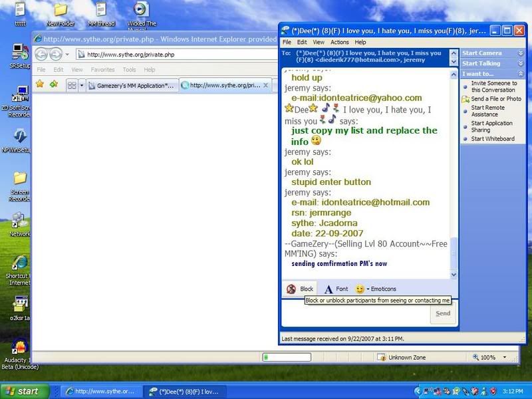Click the chat history scroll-up arrow

tap(454, 74)
